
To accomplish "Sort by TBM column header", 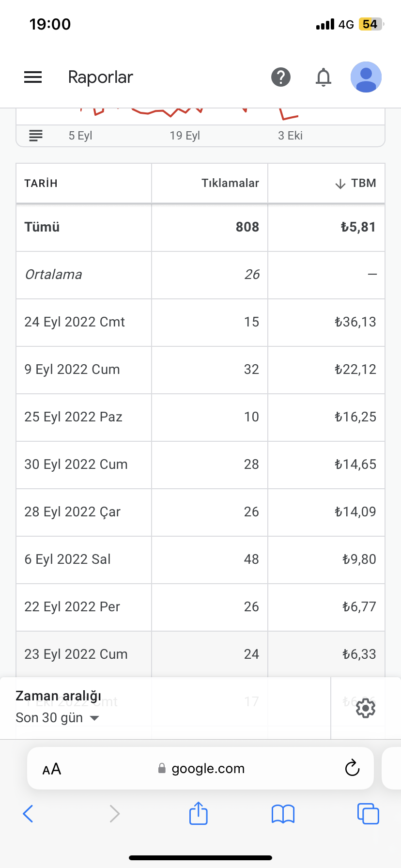I will (x=355, y=184).
